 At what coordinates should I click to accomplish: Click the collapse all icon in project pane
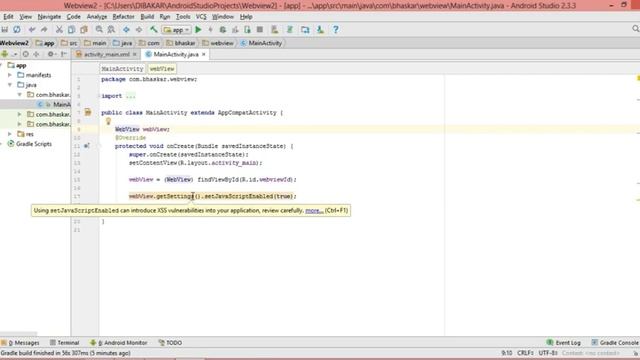(x=36, y=54)
